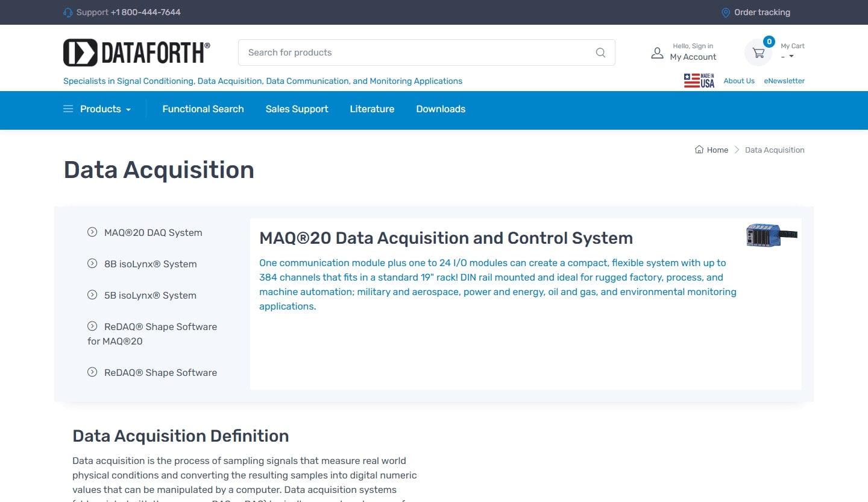Click the MAQ®20 description paragraph

tap(498, 284)
